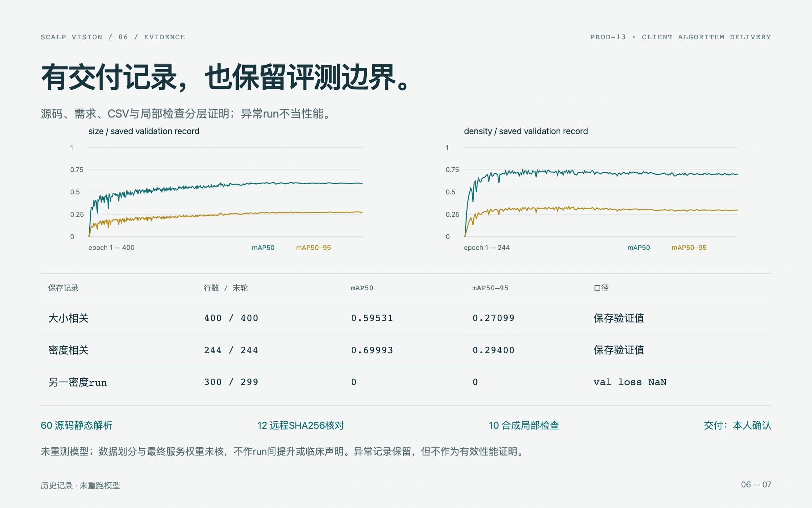The image size is (812, 508).
Task: Click the '大小相关' row label
Action: pyautogui.click(x=68, y=318)
